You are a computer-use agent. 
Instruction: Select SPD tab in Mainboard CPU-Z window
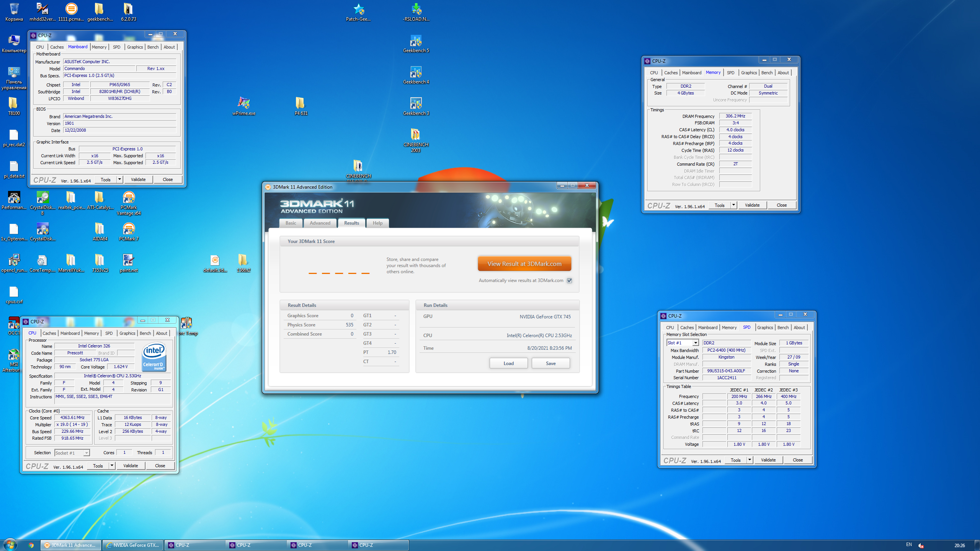pos(117,47)
